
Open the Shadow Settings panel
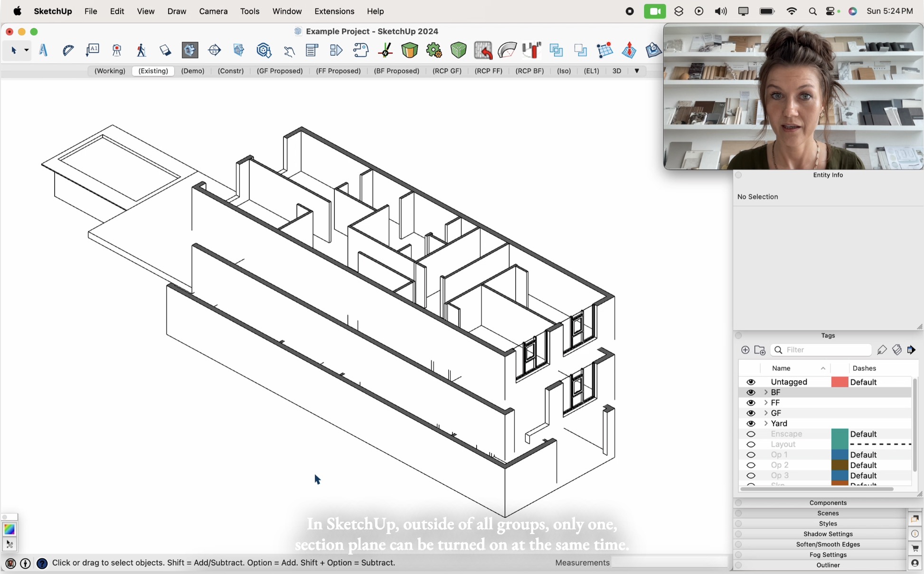click(828, 534)
